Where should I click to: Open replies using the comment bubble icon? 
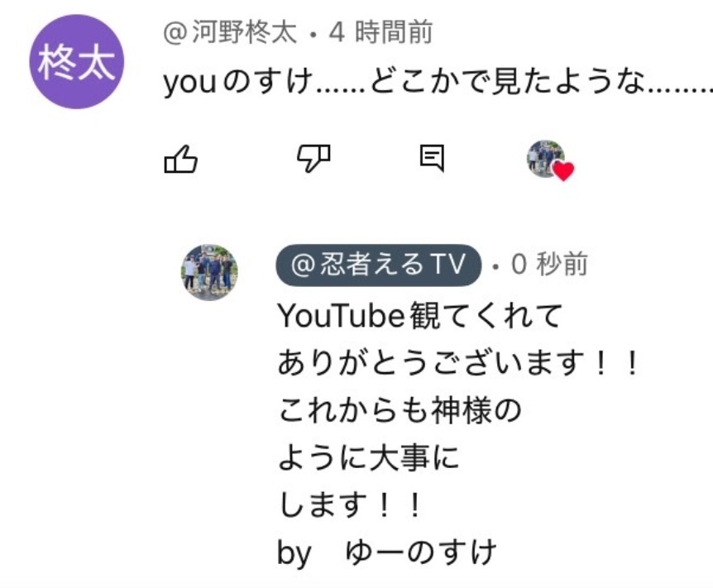[x=432, y=158]
